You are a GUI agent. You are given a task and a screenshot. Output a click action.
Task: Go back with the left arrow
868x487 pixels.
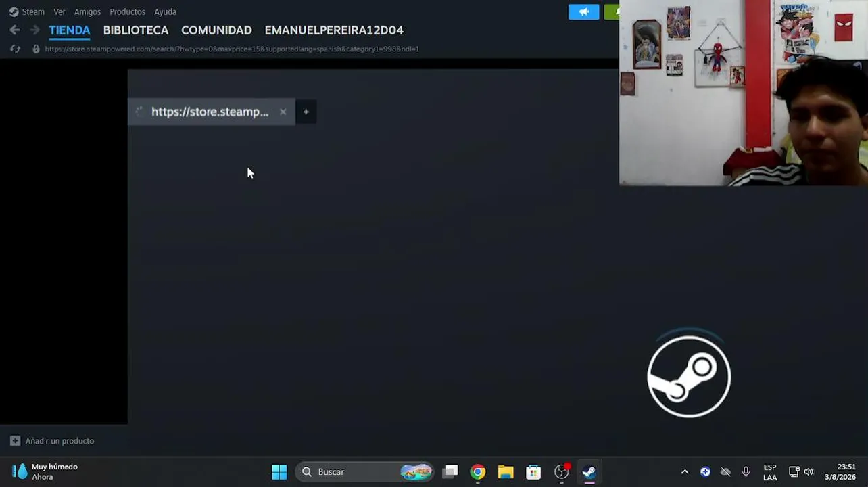pyautogui.click(x=15, y=30)
